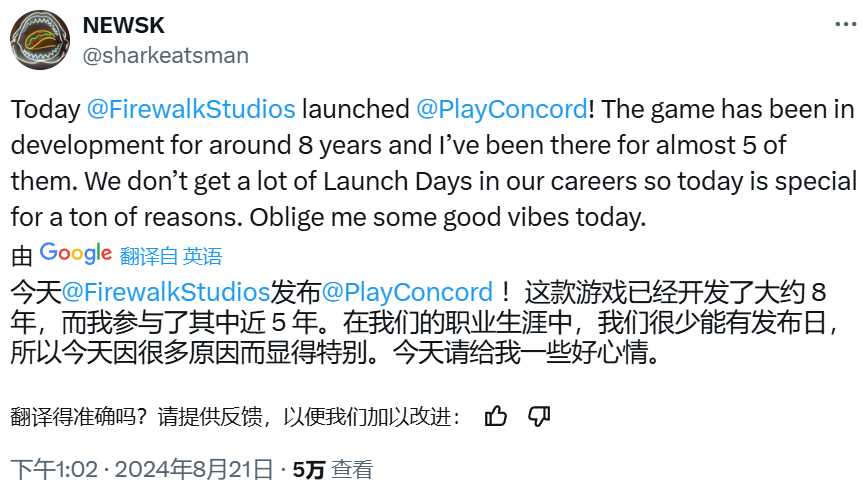Click the 翻译自 英语 translation source link

coord(171,255)
